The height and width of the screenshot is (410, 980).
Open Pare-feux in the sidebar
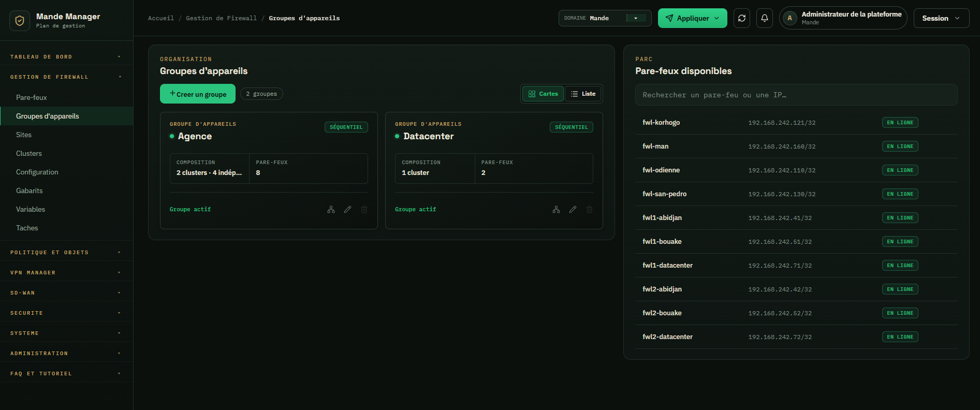(x=66, y=97)
